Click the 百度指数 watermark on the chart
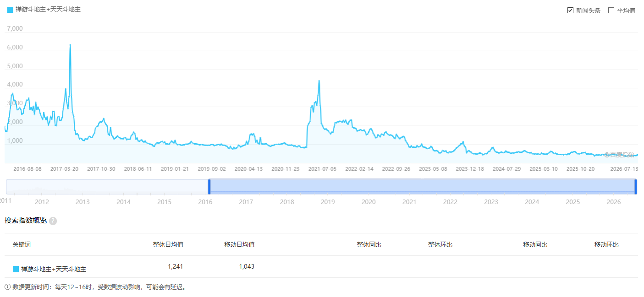 tap(619, 155)
